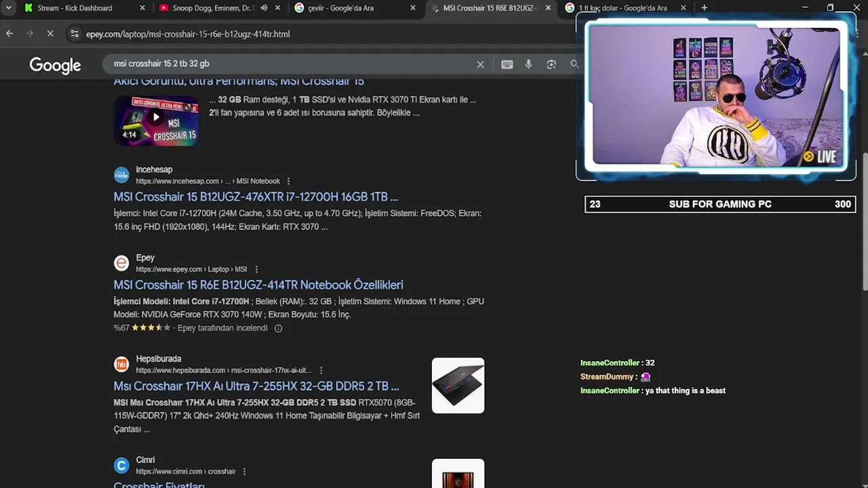The image size is (868, 488).
Task: Open the tab search dropdown arrow
Action: click(x=9, y=8)
